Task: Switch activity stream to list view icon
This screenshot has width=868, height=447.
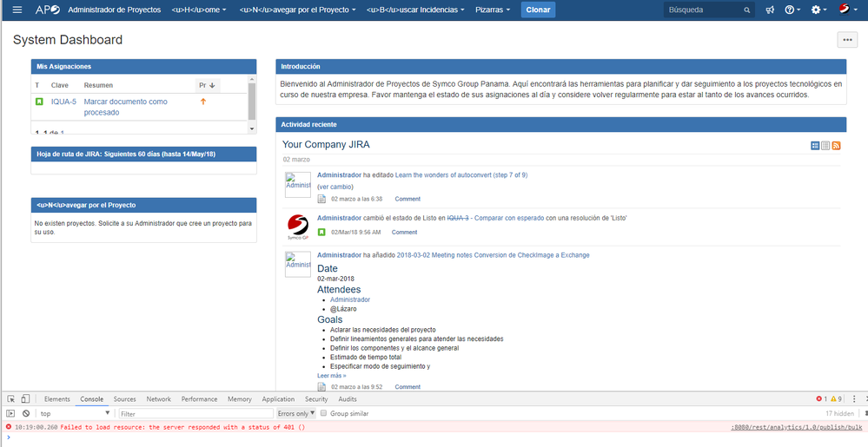Action: tap(825, 146)
